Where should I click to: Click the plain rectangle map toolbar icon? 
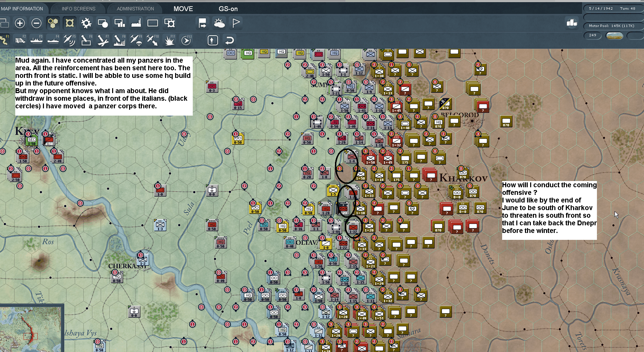point(153,23)
